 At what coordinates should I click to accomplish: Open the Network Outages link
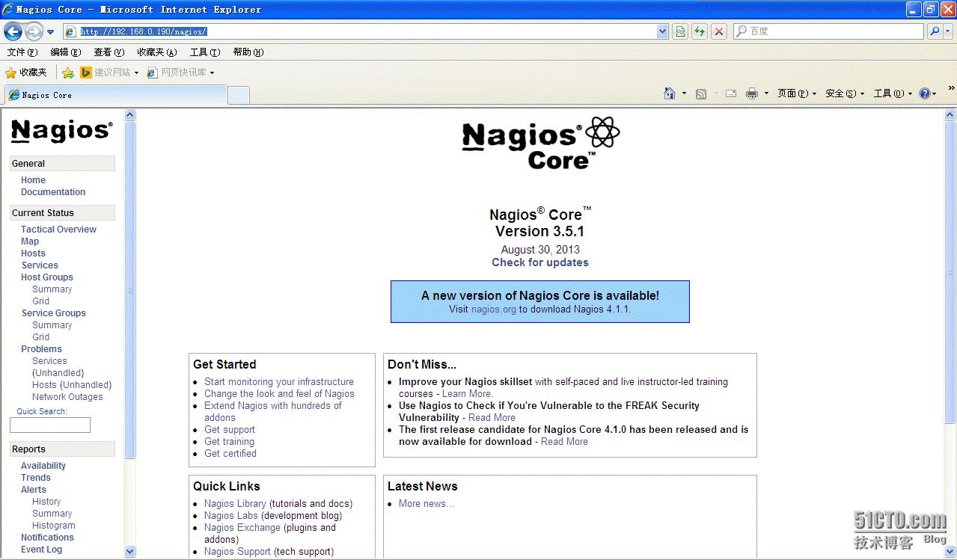click(x=67, y=397)
